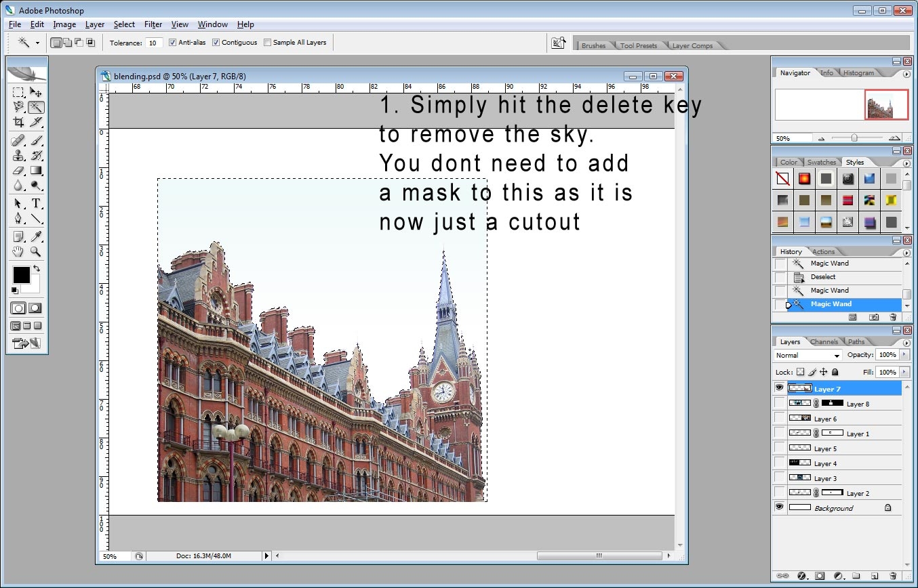Screen dimensions: 918x588
Task: Open the Navigator palette options menu
Action: coord(906,73)
